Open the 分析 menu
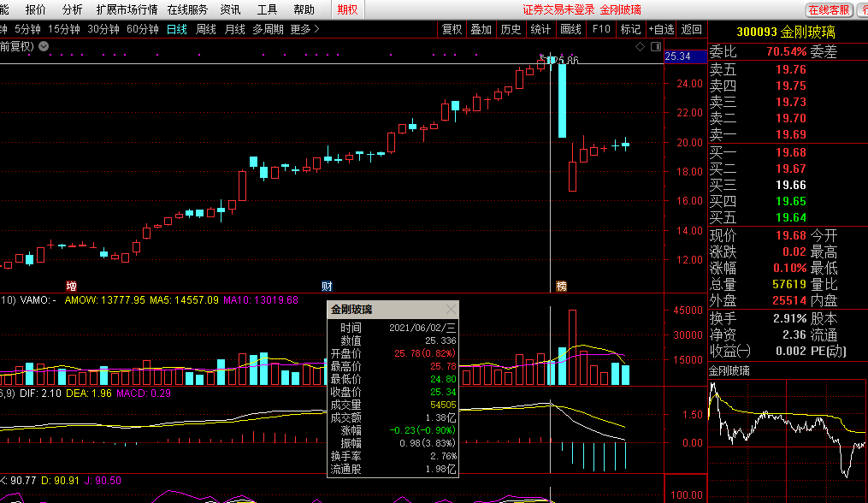The image size is (868, 503). coord(72,10)
